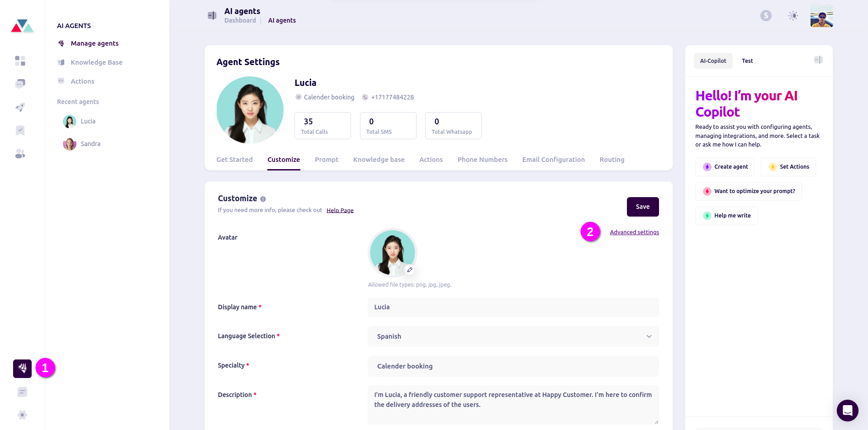Switch to Prompt tab
868x430 pixels.
[327, 160]
